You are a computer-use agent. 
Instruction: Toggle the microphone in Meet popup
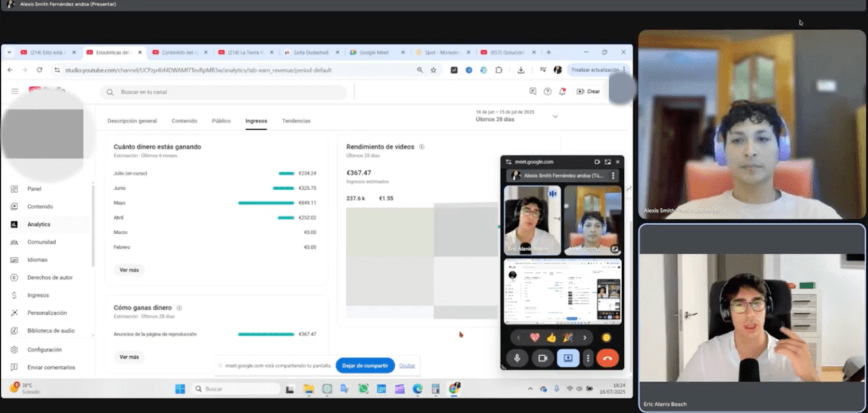(x=517, y=358)
